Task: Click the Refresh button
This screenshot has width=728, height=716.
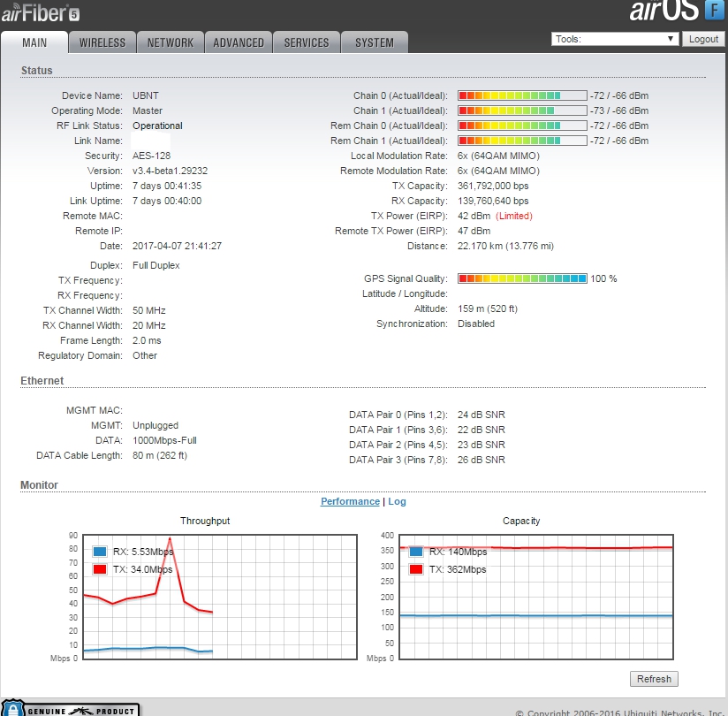Action: pyautogui.click(x=654, y=679)
